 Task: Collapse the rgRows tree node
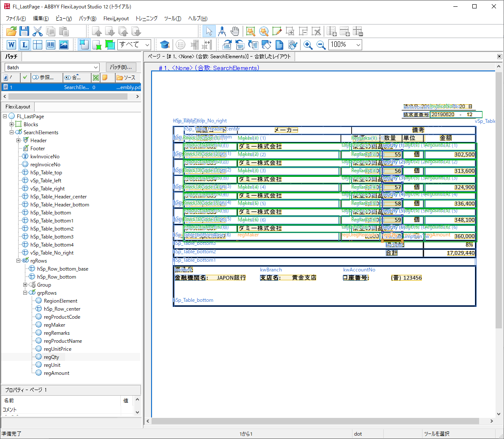tap(18, 260)
